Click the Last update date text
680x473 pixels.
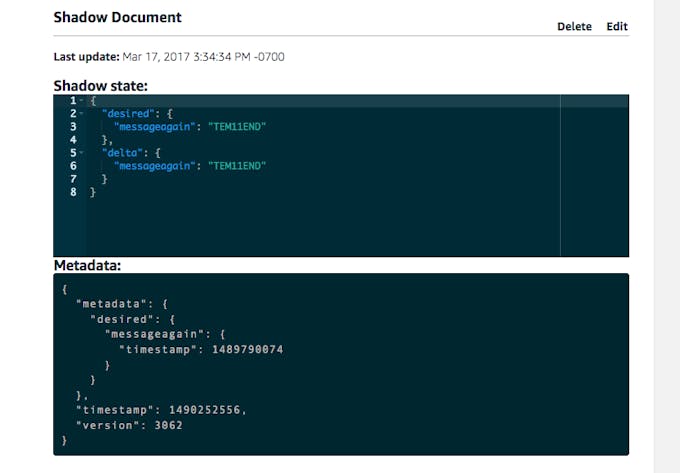pyautogui.click(x=203, y=57)
